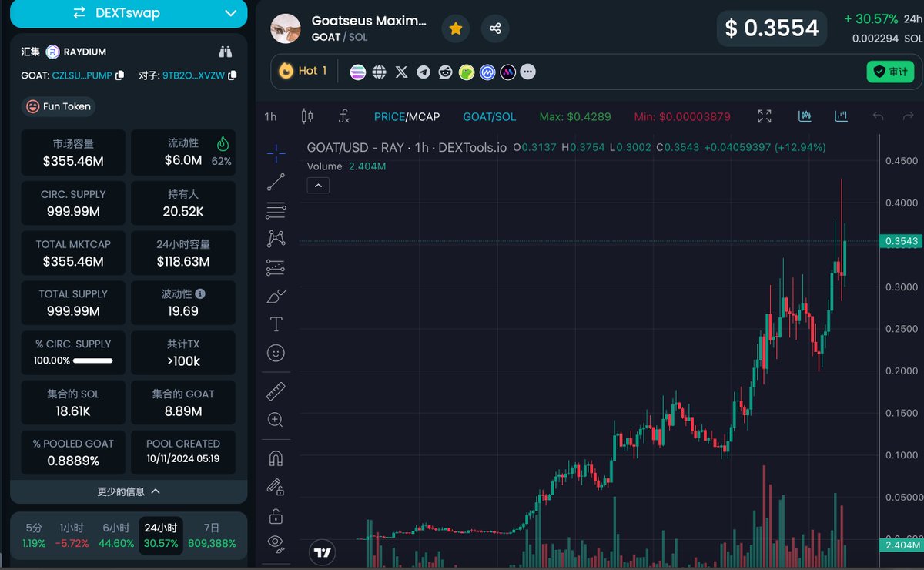Screen dimensions: 924x570
Task: Expand the DEXTswap dropdown
Action: click(231, 13)
